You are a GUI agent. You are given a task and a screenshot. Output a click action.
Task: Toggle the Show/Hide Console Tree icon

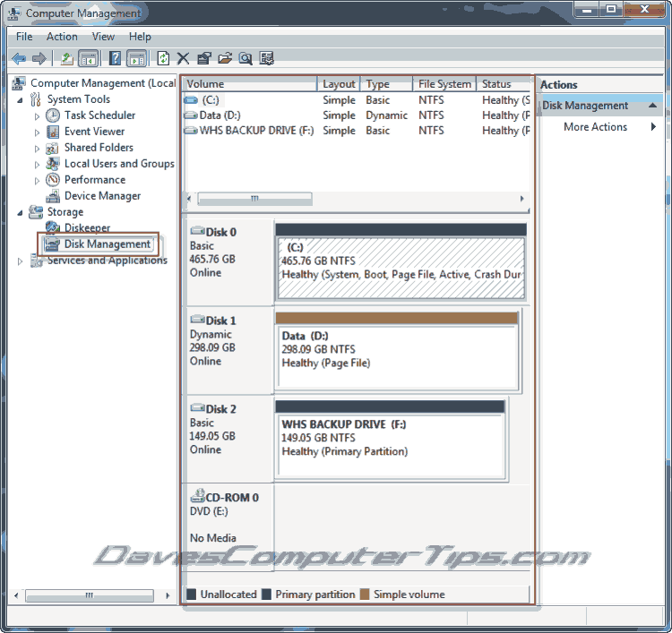click(89, 58)
